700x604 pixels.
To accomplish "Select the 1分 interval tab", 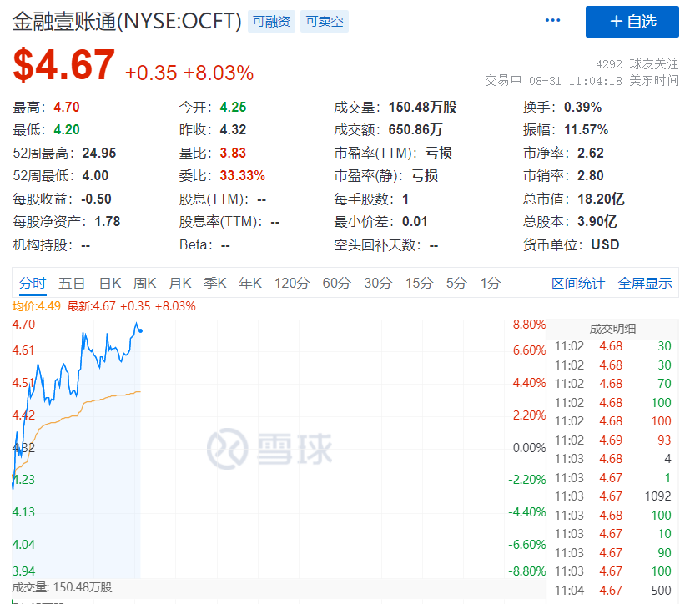I will (491, 284).
